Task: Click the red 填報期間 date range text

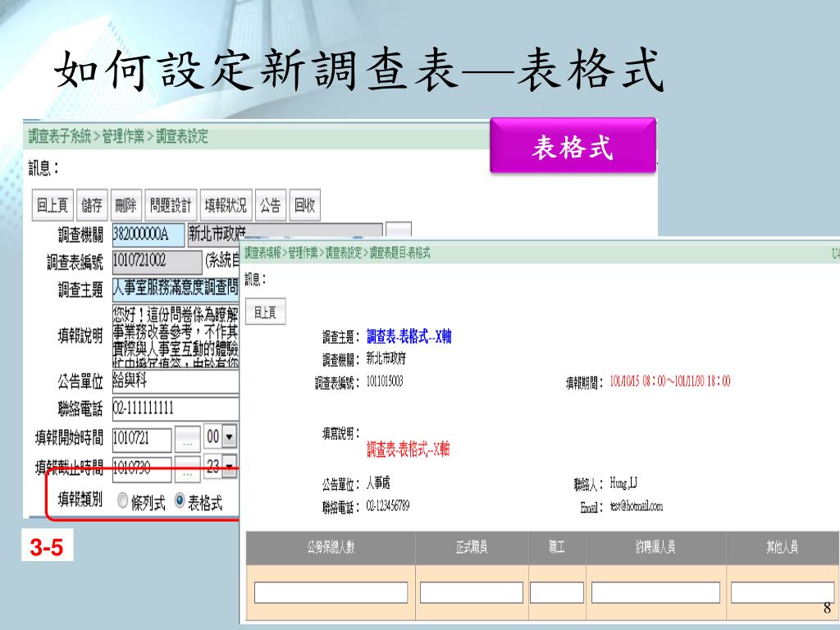Action: click(x=670, y=381)
